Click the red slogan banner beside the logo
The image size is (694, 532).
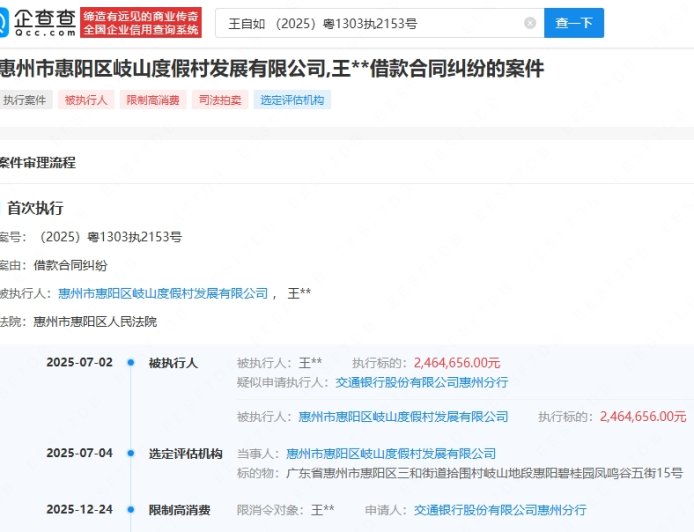click(141, 23)
